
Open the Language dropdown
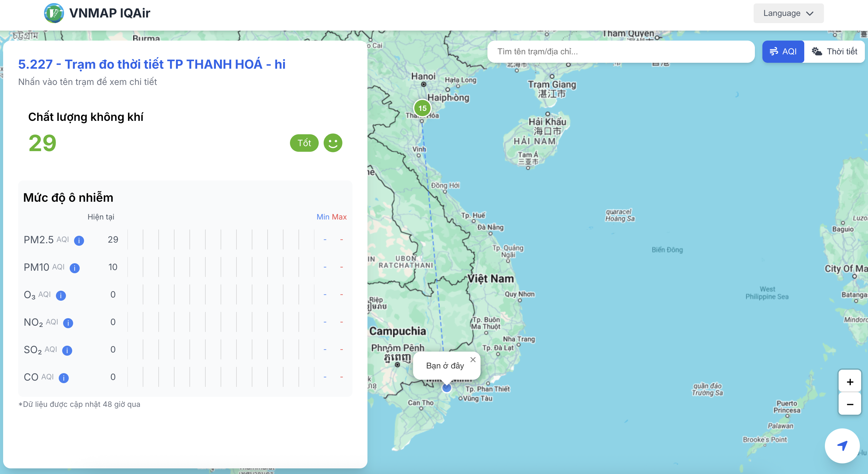pos(788,13)
